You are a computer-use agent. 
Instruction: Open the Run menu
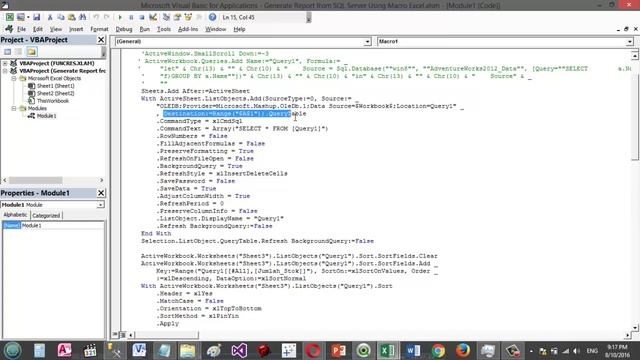[144, 29]
